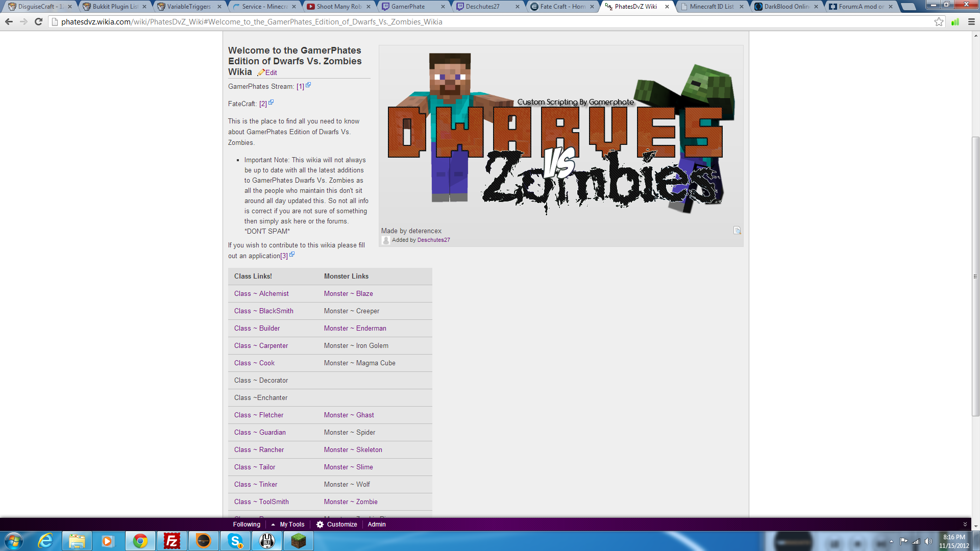
Task: Go back with browser back arrow
Action: click(x=9, y=22)
